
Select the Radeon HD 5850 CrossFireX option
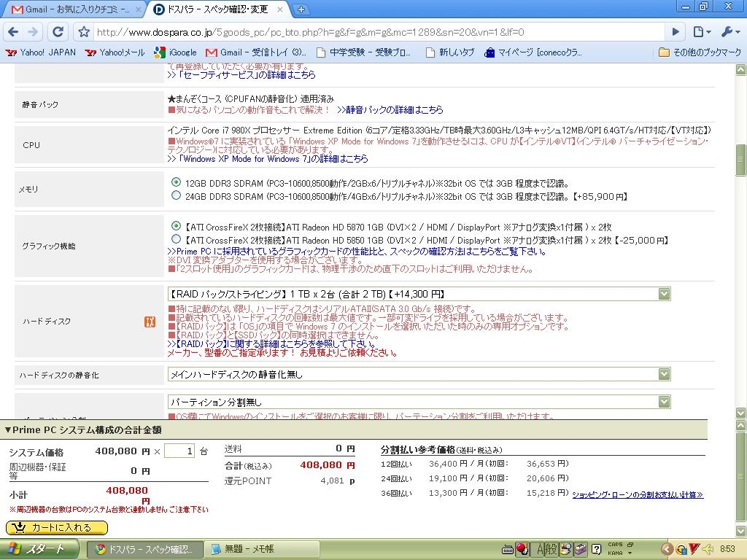177,239
